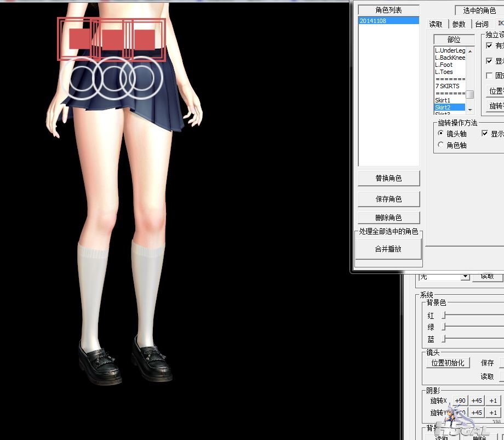Select the 角色轴 radio button
Viewport: 504px width, 440px height.
[441, 145]
